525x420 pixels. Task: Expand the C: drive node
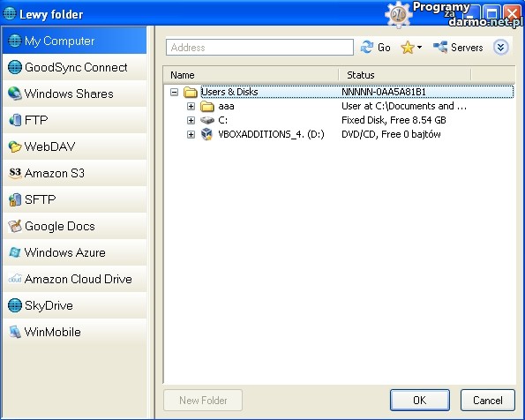tap(191, 120)
